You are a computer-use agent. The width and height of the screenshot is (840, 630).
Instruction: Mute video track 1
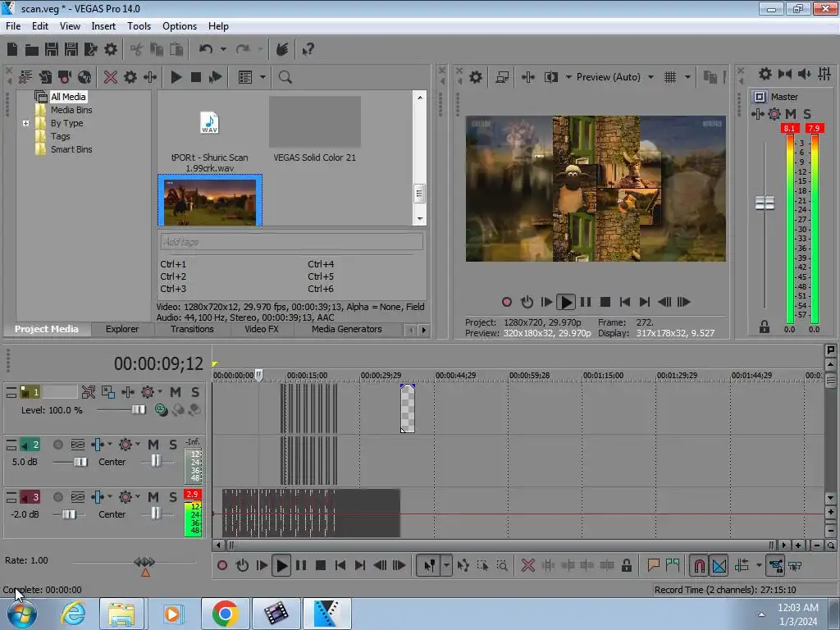click(x=176, y=392)
